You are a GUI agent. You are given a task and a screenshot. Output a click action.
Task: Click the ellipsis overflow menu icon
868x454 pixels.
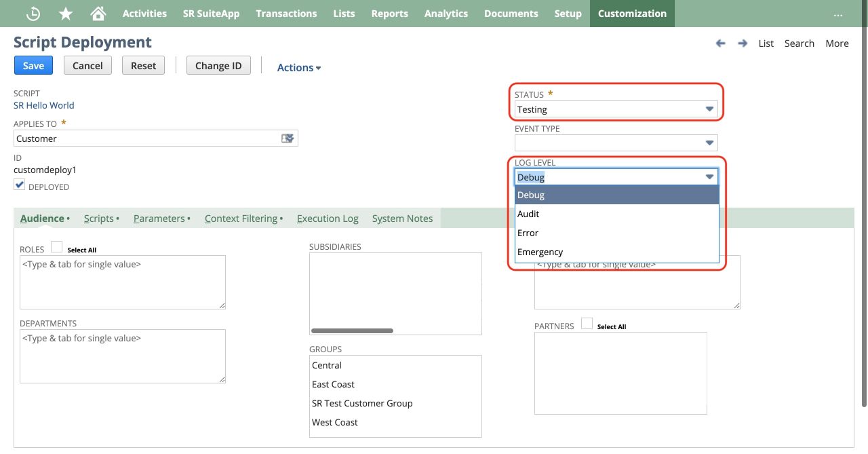click(x=838, y=14)
